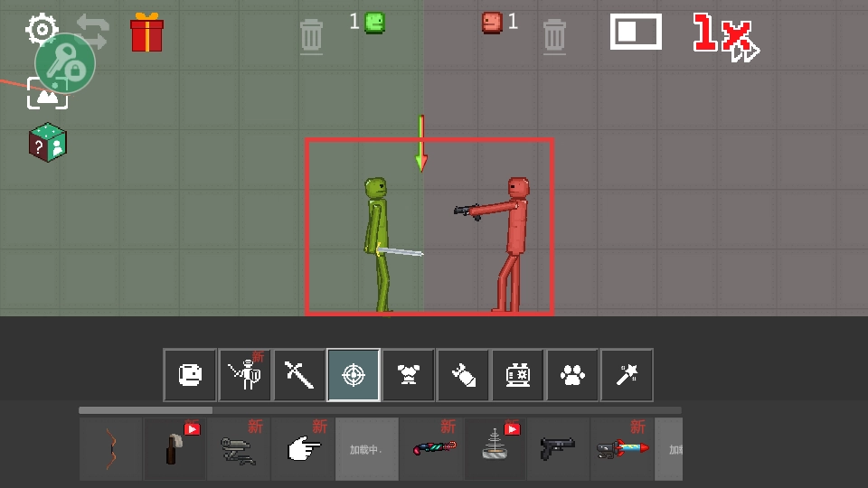Open the characters head category
The width and height of the screenshot is (868, 488).
click(190, 375)
